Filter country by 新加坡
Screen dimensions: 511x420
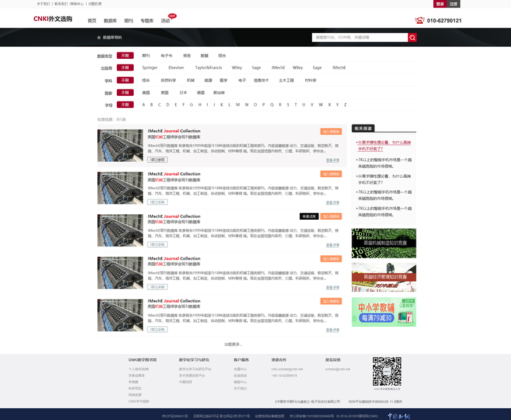(x=219, y=93)
